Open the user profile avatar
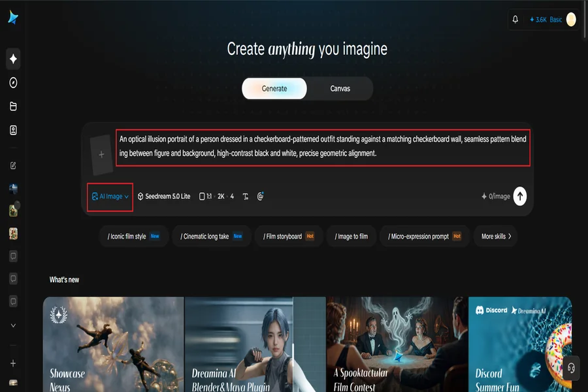This screenshot has width=588, height=392. point(571,19)
